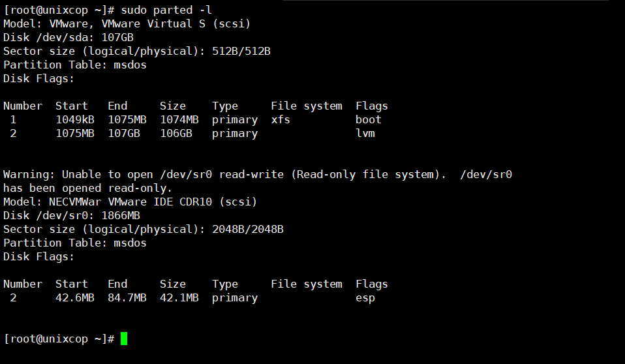This screenshot has height=364, width=625.
Task: Click '512B/512B' sector size text
Action: tap(241, 51)
